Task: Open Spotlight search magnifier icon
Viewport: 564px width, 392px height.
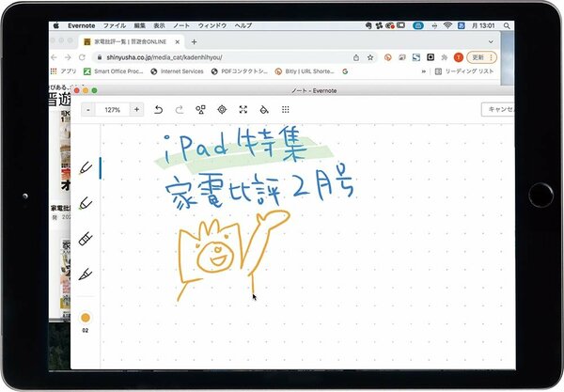Action: pyautogui.click(x=507, y=25)
